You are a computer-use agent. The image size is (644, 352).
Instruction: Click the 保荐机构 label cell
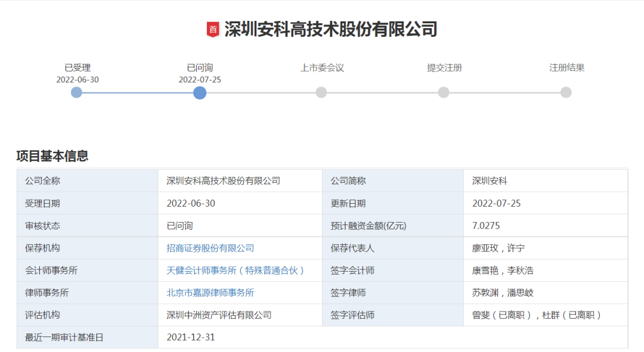coord(87,248)
